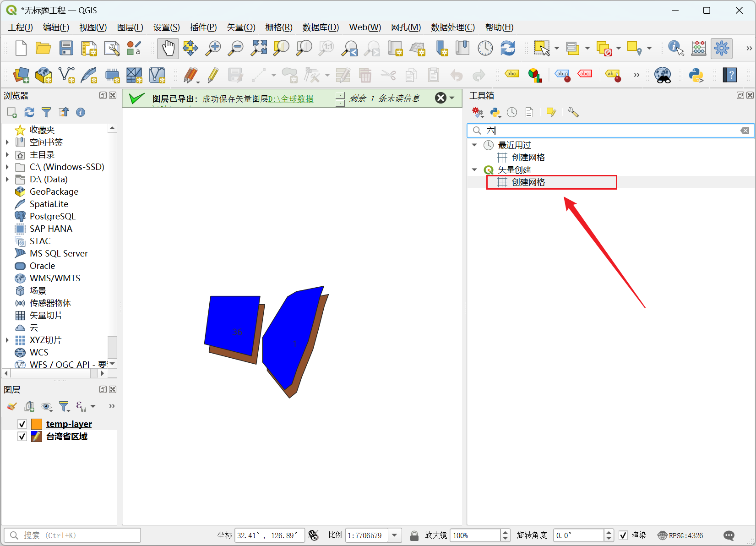Open the 矢量(O) menu

[x=241, y=27]
